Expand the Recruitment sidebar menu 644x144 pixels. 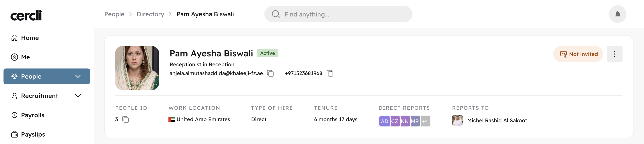point(78,96)
